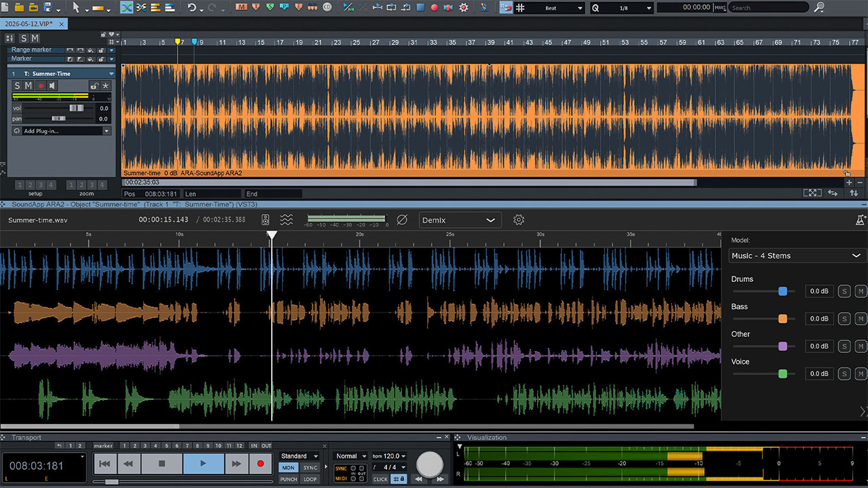Open the DemIx mode dropdown
The height and width of the screenshot is (488, 868).
coord(460,220)
